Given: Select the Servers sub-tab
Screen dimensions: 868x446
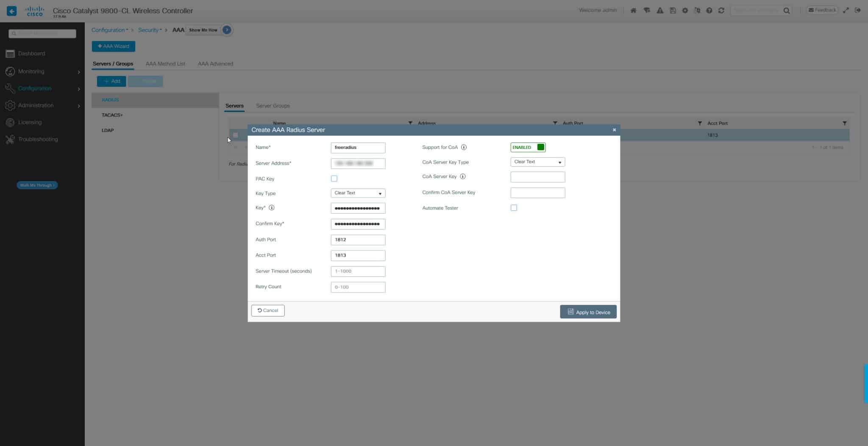Looking at the screenshot, I should point(234,106).
